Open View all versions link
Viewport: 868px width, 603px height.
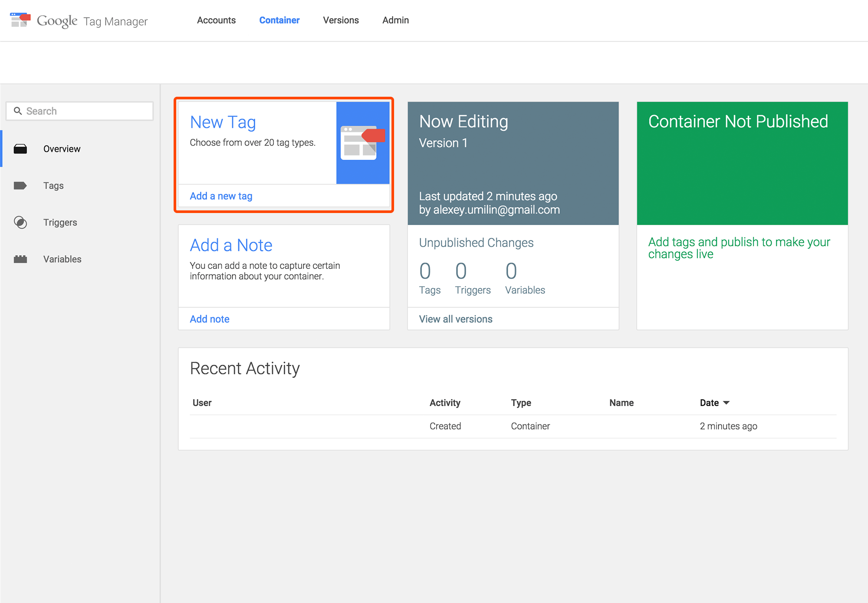pyautogui.click(x=456, y=319)
